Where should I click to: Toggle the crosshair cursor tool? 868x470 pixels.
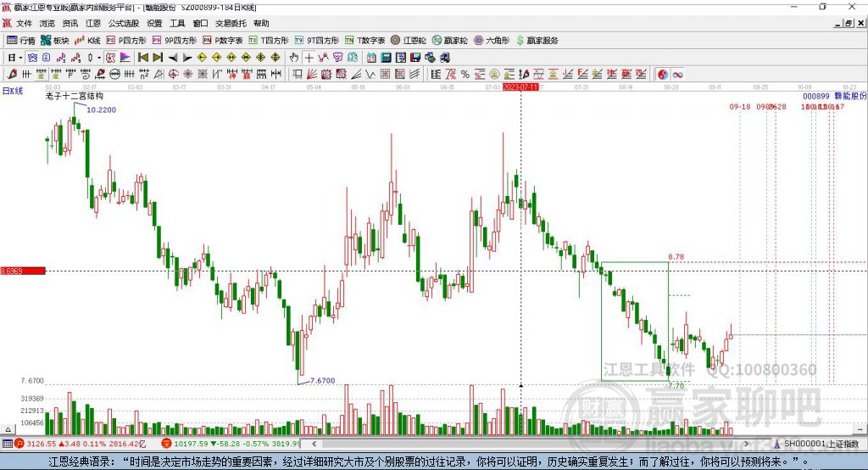(x=309, y=58)
